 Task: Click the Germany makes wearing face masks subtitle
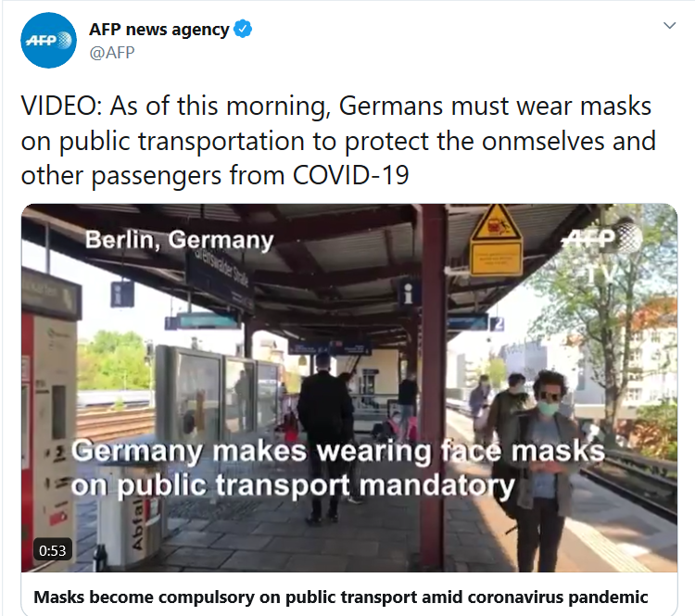337,469
